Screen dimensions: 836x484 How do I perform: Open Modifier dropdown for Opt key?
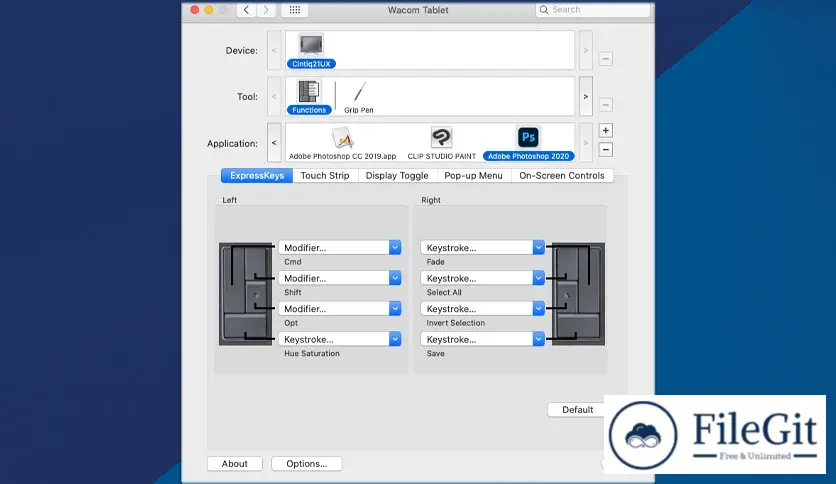point(340,309)
